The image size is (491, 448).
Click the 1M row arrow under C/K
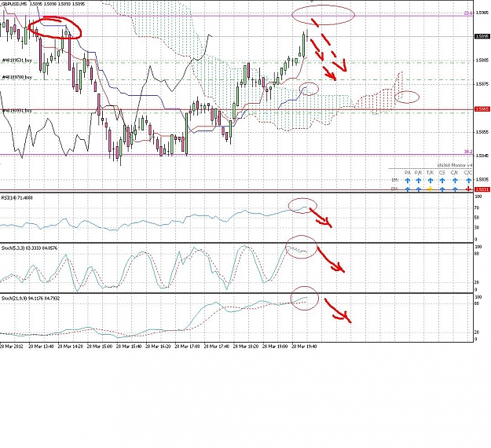pos(455,181)
